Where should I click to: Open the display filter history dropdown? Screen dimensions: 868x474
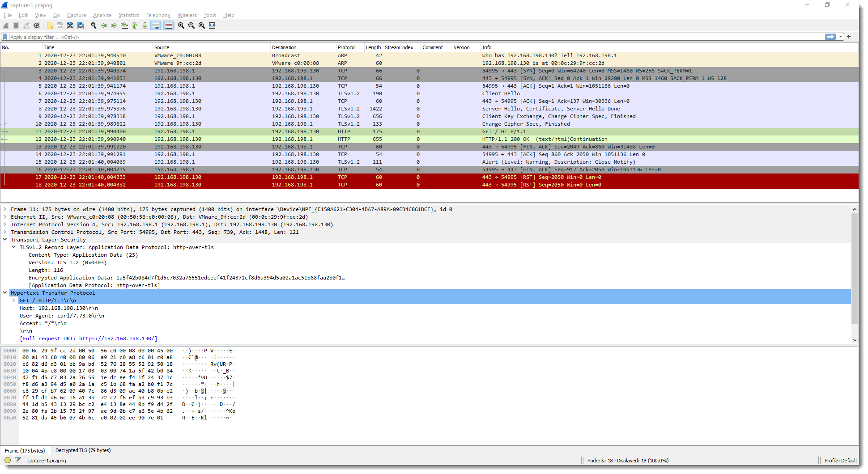click(x=841, y=37)
